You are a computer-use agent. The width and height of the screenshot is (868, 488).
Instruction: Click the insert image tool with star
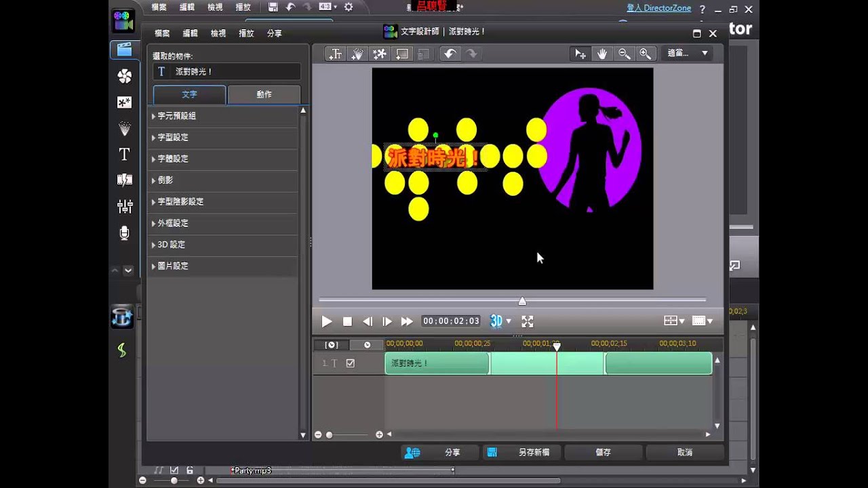pyautogui.click(x=380, y=54)
